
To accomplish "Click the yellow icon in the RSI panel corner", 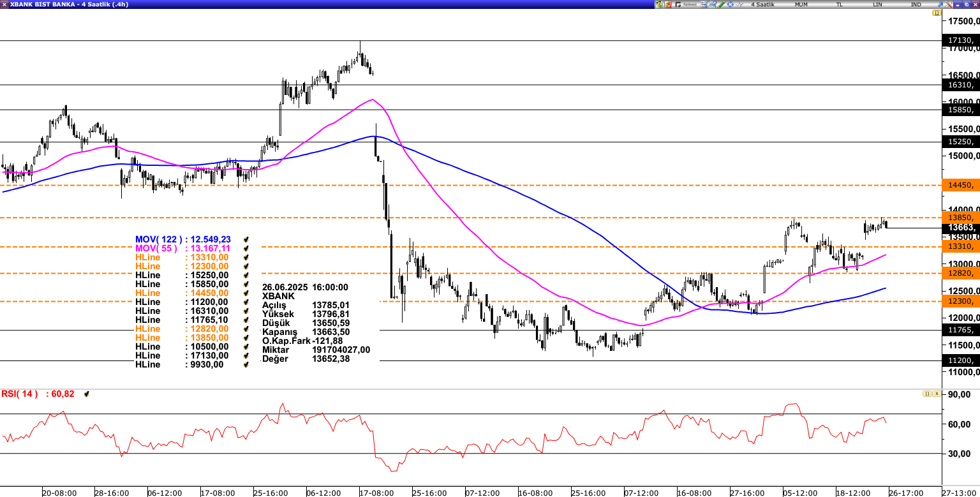I will click(x=926, y=394).
